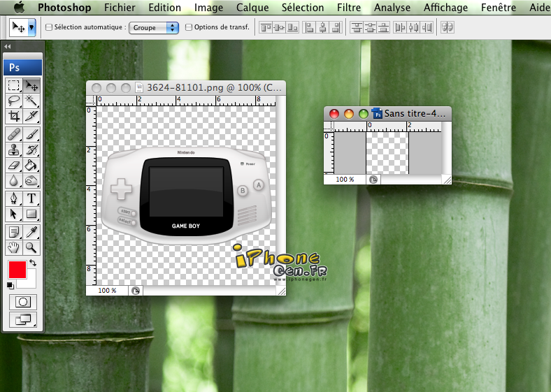The image size is (551, 392).
Task: Select the Magic Wand tool
Action: (31, 101)
